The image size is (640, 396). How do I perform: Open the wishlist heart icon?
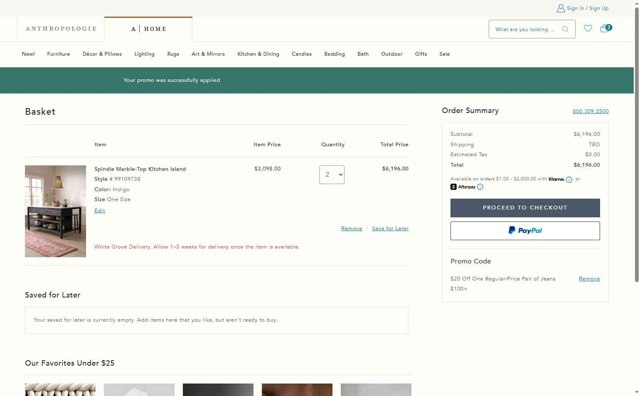coord(588,29)
